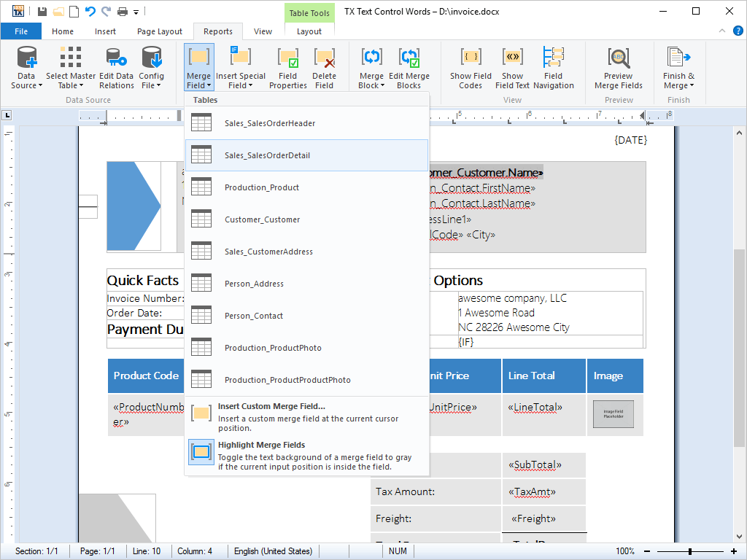This screenshot has height=560, width=747.
Task: Open the Table Tools Layout tab
Action: tap(309, 31)
